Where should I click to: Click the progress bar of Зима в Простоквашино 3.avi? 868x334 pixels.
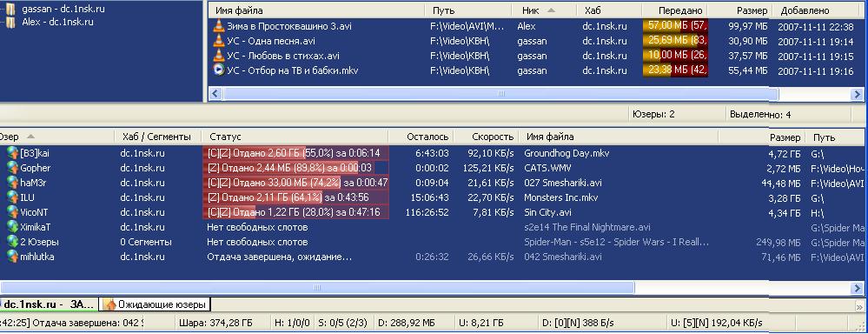click(675, 25)
